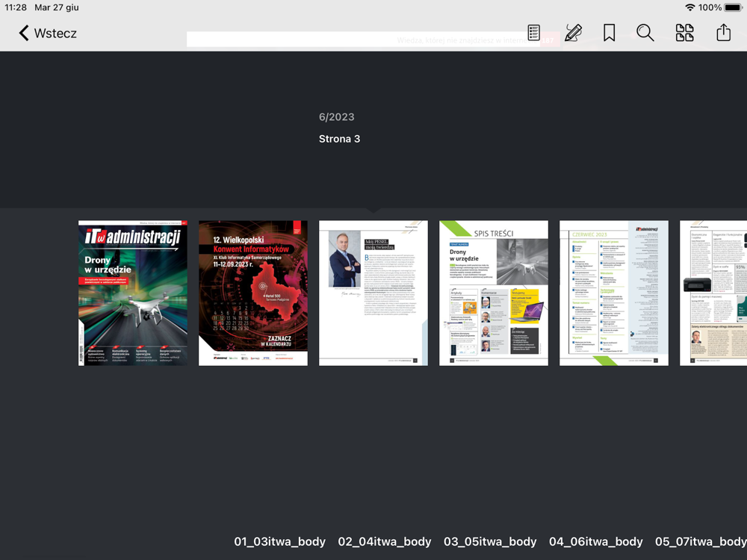Image resolution: width=747 pixels, height=560 pixels.
Task: Select the 01_03itwa_body label
Action: point(279,541)
